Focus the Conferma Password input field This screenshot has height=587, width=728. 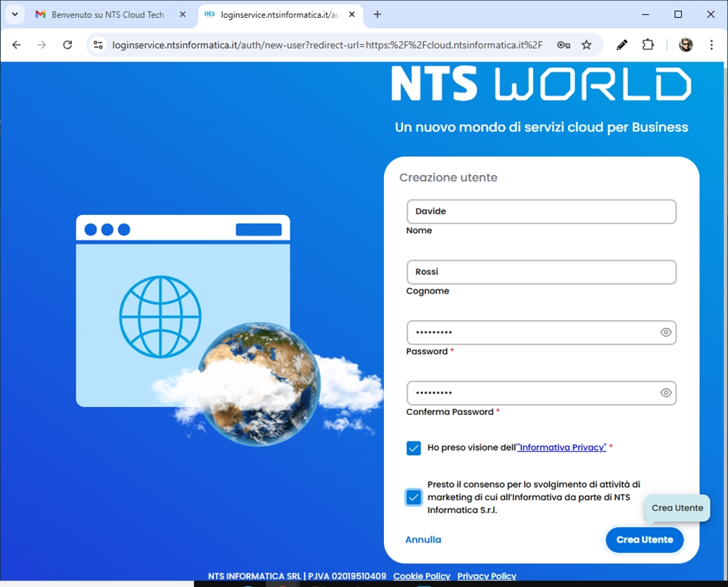[x=541, y=393]
